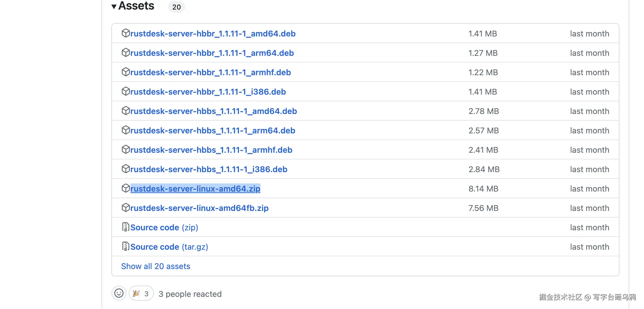Click package icon for hbbr_1.1.11-1_arm64.deb
644x309 pixels.
point(126,53)
